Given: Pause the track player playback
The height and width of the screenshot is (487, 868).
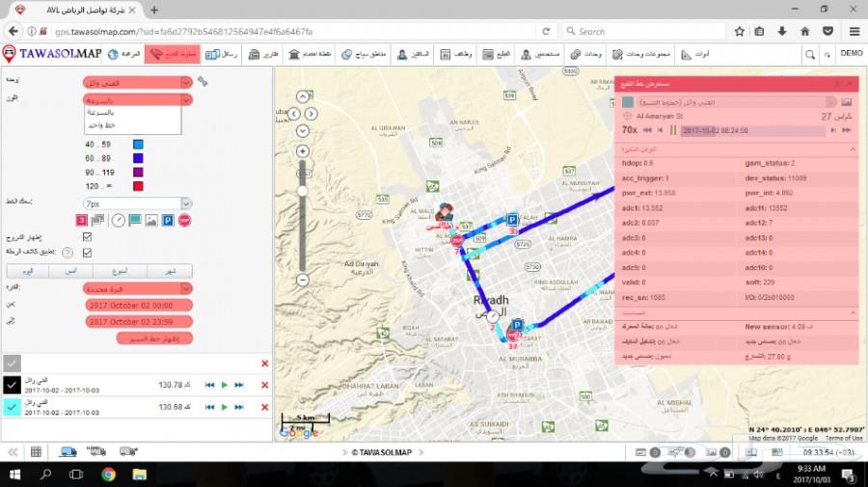Looking at the screenshot, I should 673,130.
